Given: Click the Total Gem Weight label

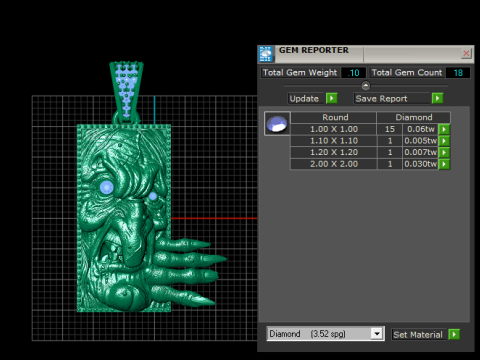Looking at the screenshot, I should click(x=300, y=73).
